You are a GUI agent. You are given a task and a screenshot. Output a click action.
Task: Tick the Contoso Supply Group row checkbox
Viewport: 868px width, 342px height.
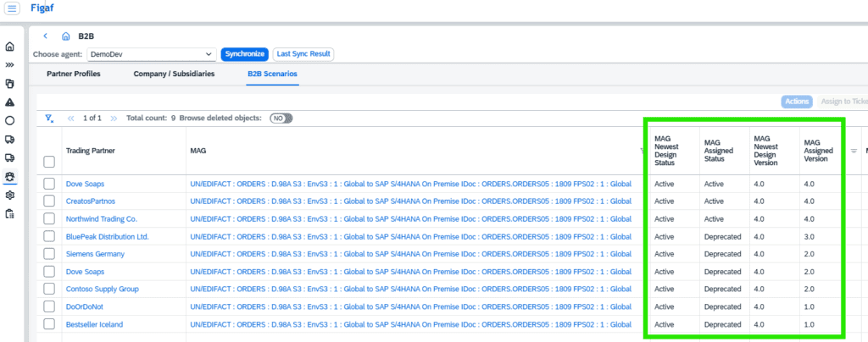coord(49,289)
